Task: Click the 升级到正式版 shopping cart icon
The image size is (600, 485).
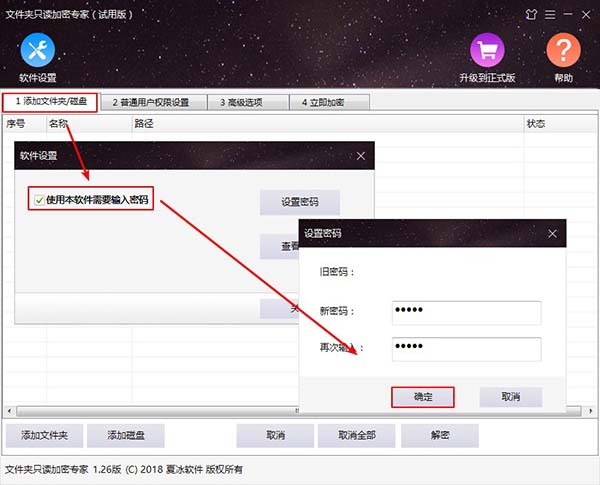Action: tap(487, 50)
